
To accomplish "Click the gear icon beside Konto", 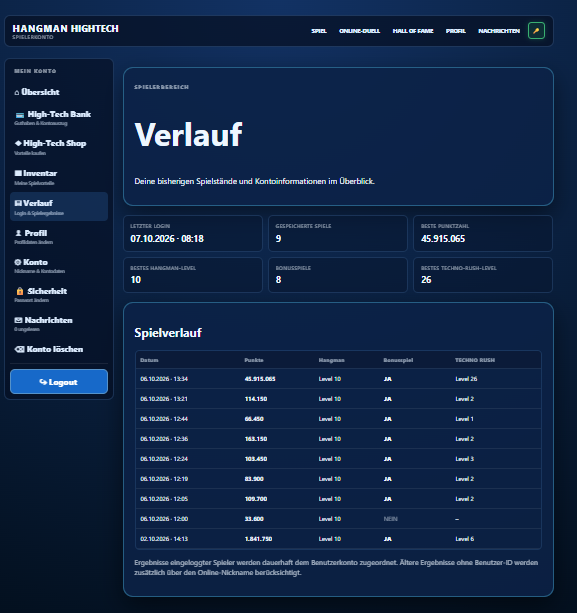I will pyautogui.click(x=18, y=262).
